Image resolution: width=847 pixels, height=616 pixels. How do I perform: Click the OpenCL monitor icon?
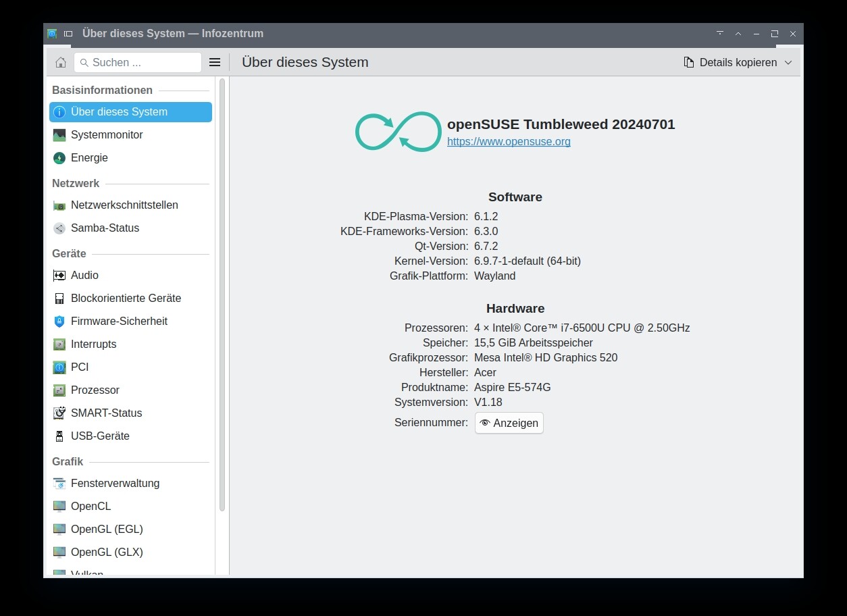pyautogui.click(x=59, y=507)
